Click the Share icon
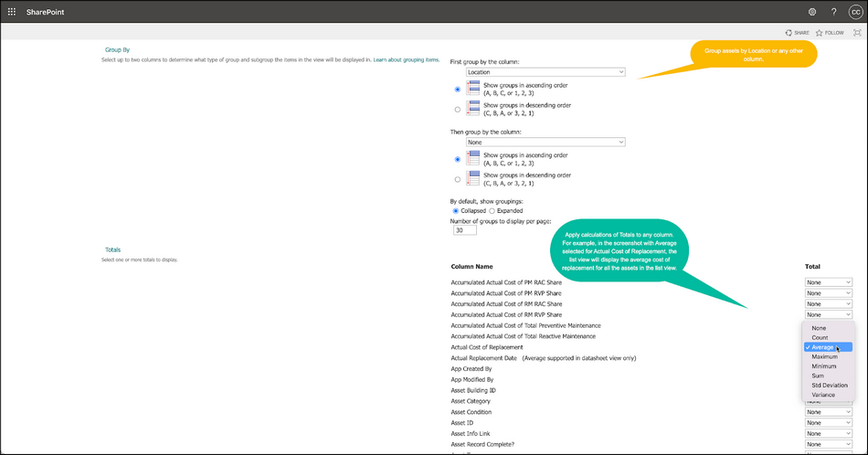This screenshot has height=455, width=868. click(x=789, y=33)
